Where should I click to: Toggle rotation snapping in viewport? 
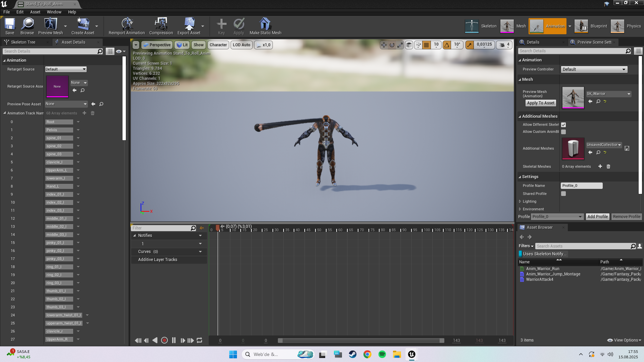point(447,45)
